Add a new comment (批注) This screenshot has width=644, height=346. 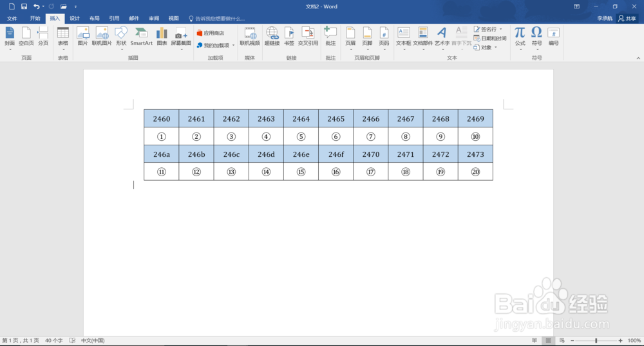330,37
